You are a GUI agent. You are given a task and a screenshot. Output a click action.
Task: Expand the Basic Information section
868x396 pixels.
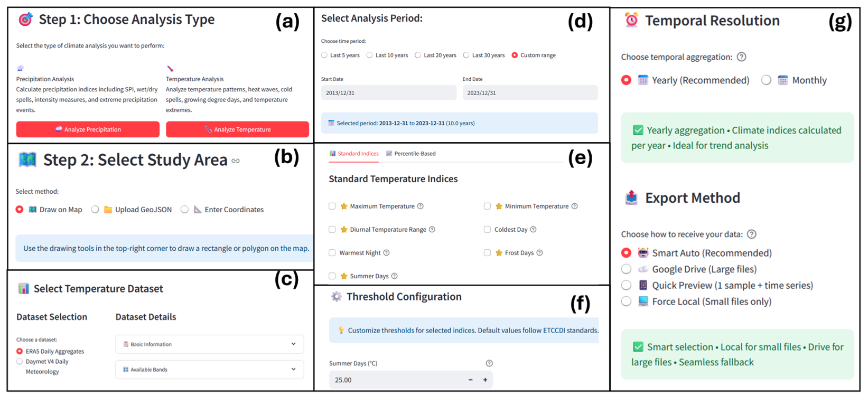pyautogui.click(x=210, y=344)
